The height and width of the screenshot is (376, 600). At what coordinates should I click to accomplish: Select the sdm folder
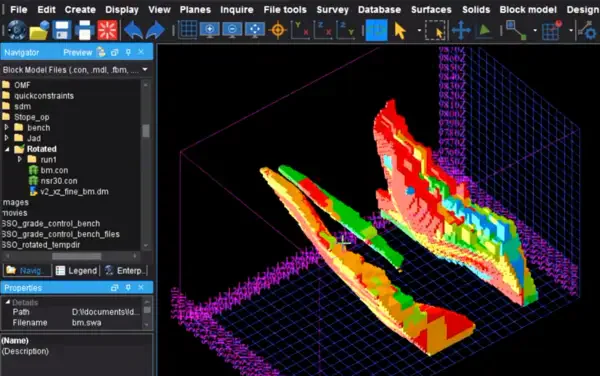(23, 106)
